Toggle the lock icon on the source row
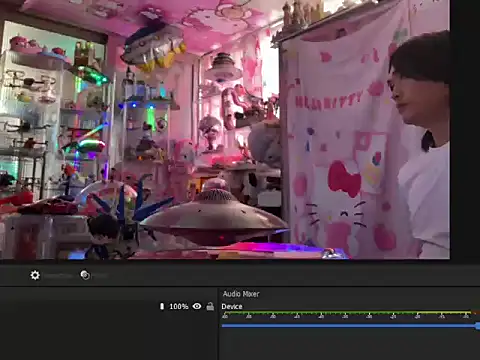Image resolution: width=480 pixels, height=360 pixels. (210, 306)
